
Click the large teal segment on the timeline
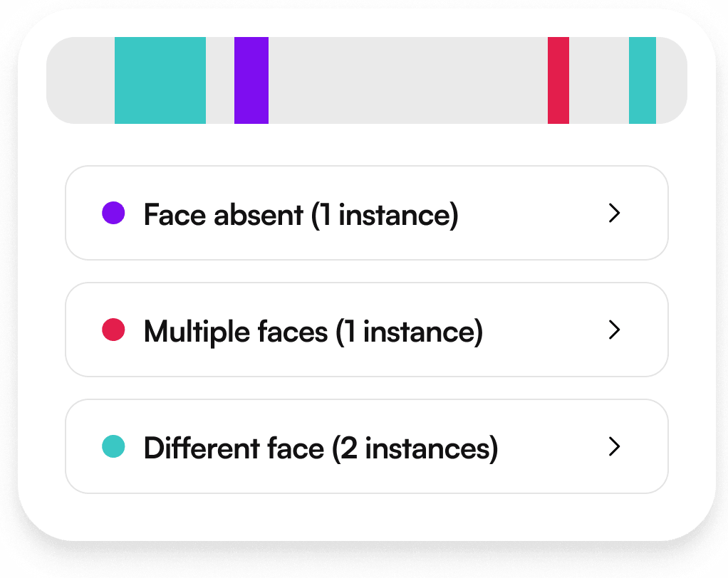pyautogui.click(x=160, y=80)
